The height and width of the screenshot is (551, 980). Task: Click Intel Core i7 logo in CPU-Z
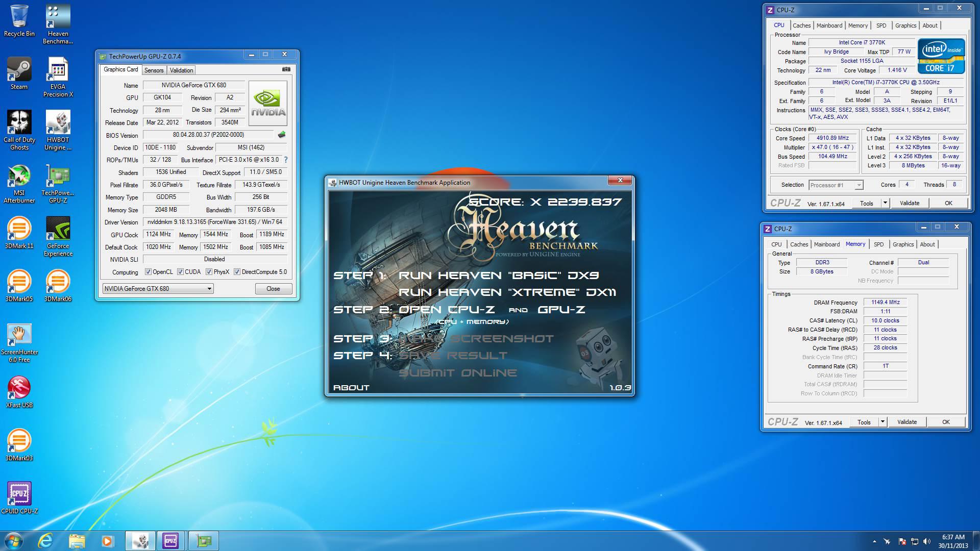point(941,56)
